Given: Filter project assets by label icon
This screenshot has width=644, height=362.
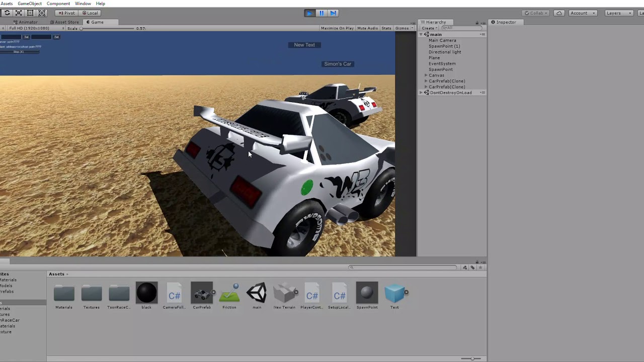Looking at the screenshot, I should point(472,267).
